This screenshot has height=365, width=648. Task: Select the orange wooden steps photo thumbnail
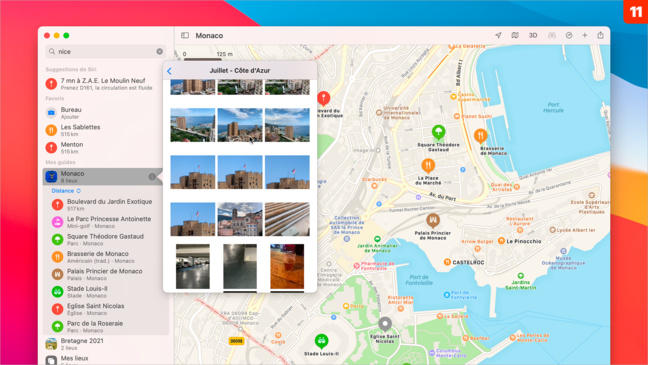pyautogui.click(x=287, y=219)
